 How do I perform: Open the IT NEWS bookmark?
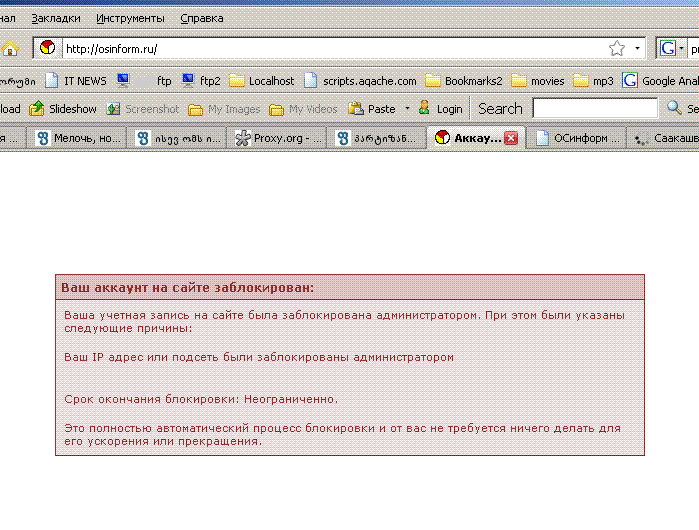pos(76,81)
